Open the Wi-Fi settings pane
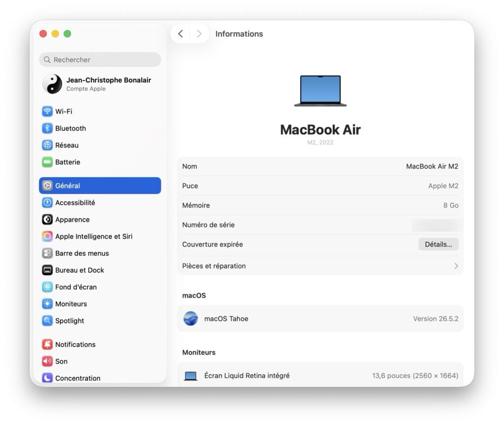 pos(100,111)
